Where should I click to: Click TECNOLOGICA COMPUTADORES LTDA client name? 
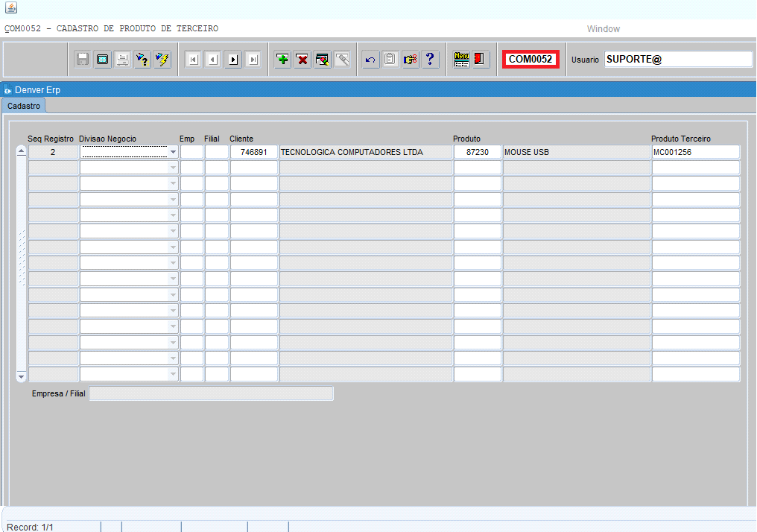[366, 152]
